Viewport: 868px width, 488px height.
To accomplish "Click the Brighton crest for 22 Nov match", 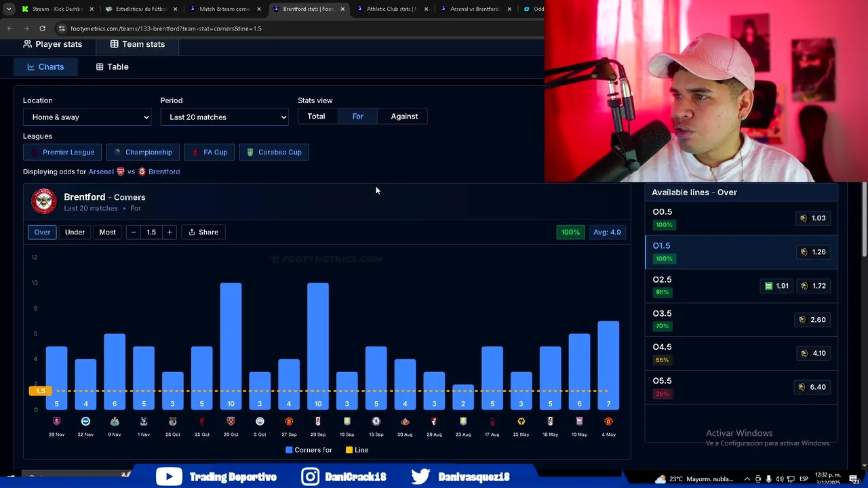I will click(x=85, y=421).
